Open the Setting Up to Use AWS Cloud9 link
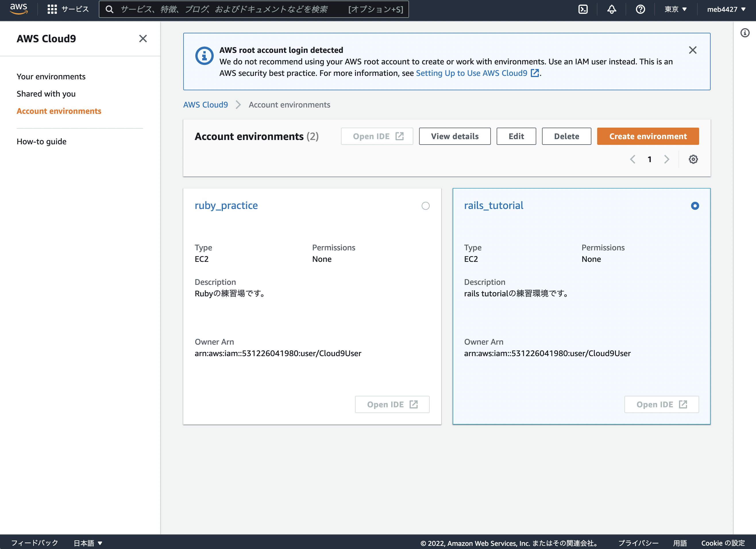Image resolution: width=756 pixels, height=549 pixels. click(471, 73)
